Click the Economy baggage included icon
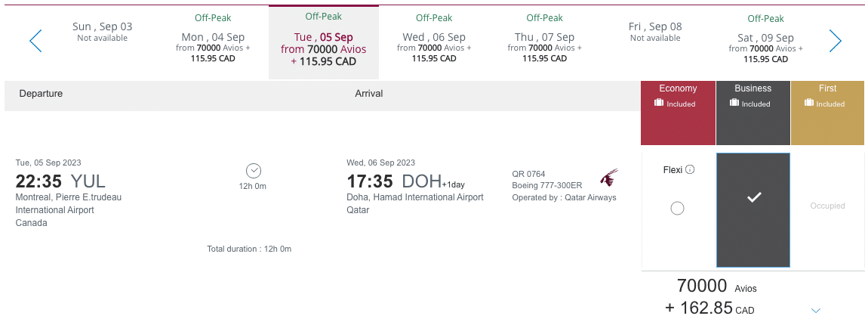 tap(659, 104)
